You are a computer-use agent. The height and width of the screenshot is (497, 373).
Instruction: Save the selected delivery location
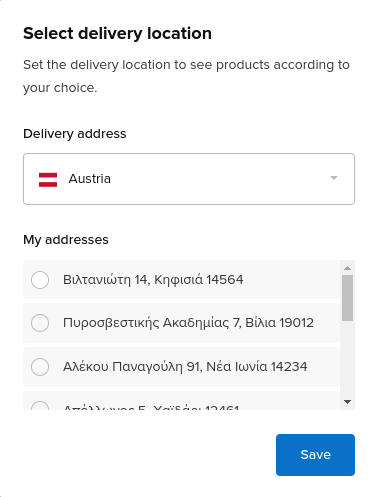point(315,455)
